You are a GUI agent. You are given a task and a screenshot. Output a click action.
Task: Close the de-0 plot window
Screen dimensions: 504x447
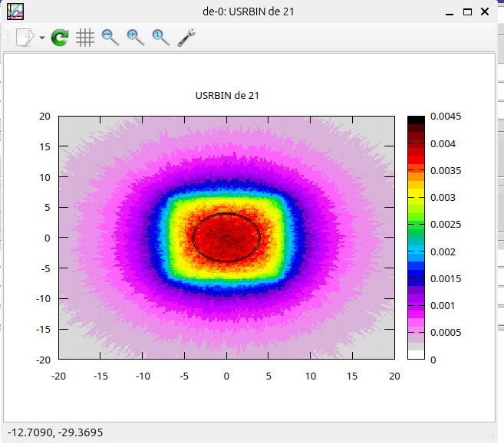click(485, 12)
